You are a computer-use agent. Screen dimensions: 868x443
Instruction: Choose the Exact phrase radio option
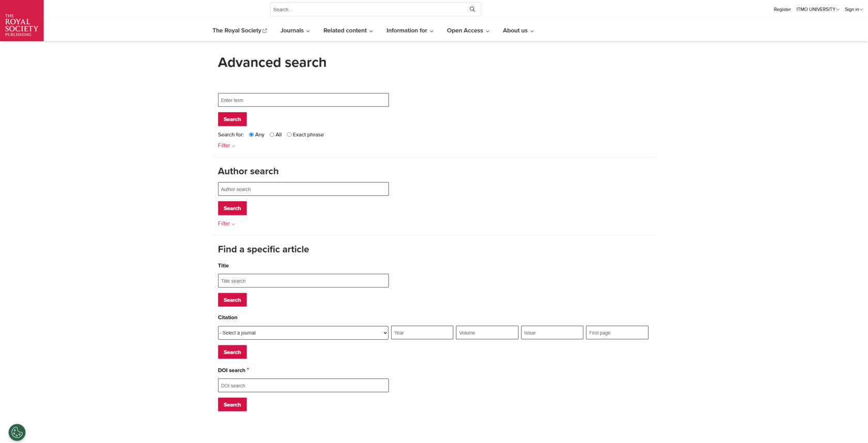[x=289, y=135]
